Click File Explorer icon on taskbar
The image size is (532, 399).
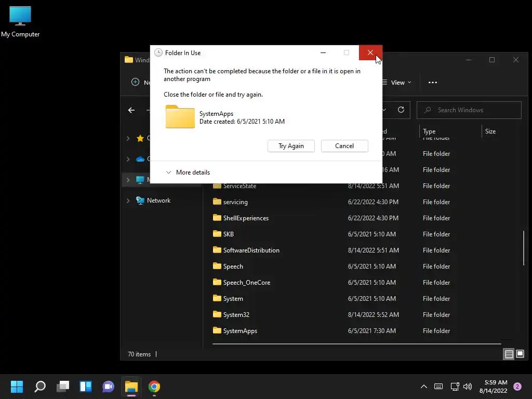131,387
